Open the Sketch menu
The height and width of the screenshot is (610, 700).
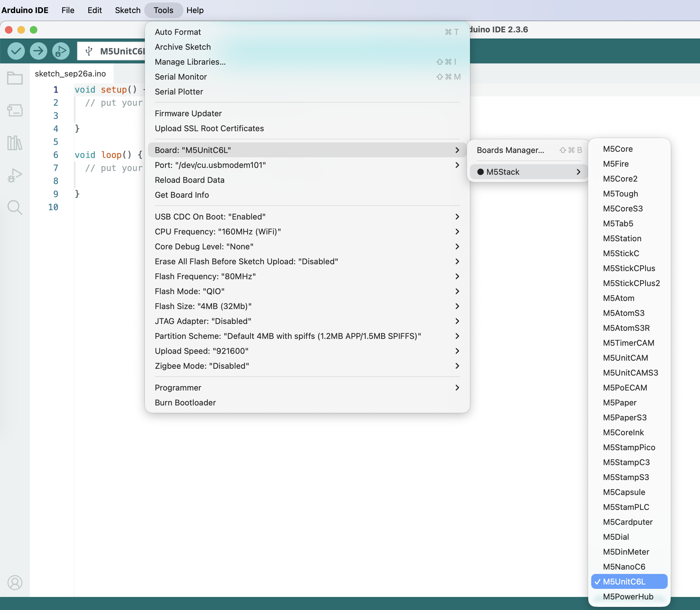click(x=127, y=10)
